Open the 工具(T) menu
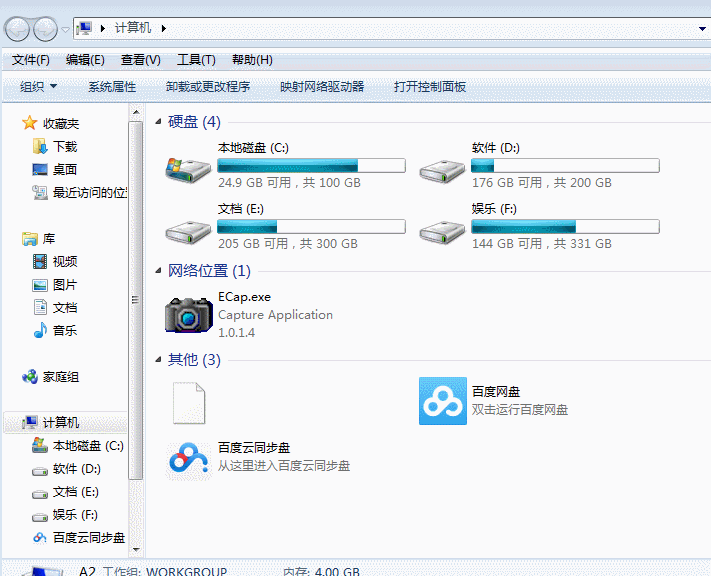Image resolution: width=711 pixels, height=576 pixels. 196,59
